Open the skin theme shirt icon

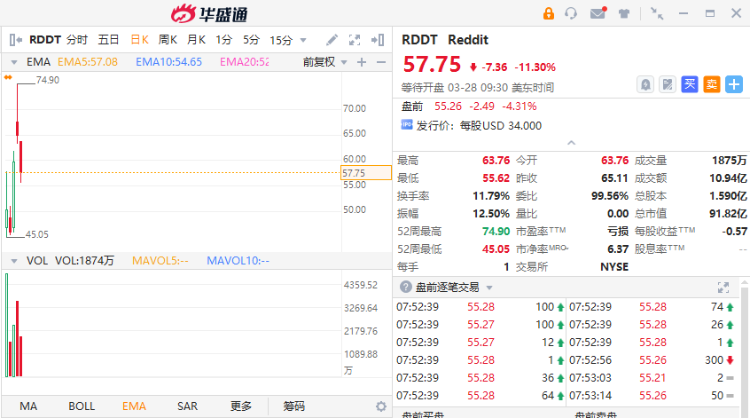(624, 13)
